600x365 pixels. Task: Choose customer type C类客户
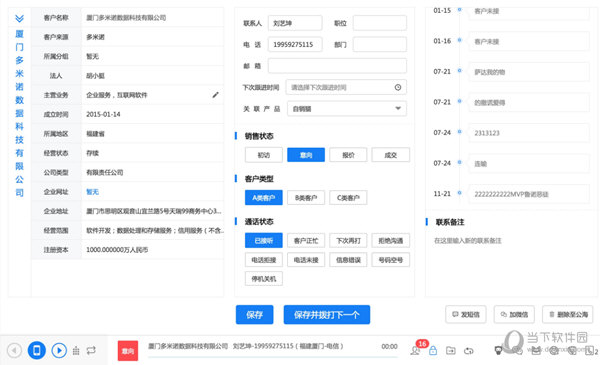tap(348, 198)
